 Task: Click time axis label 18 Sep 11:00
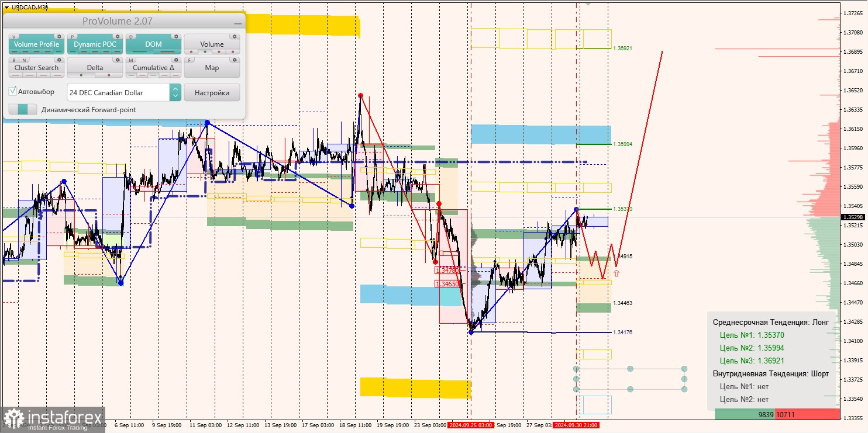(356, 425)
